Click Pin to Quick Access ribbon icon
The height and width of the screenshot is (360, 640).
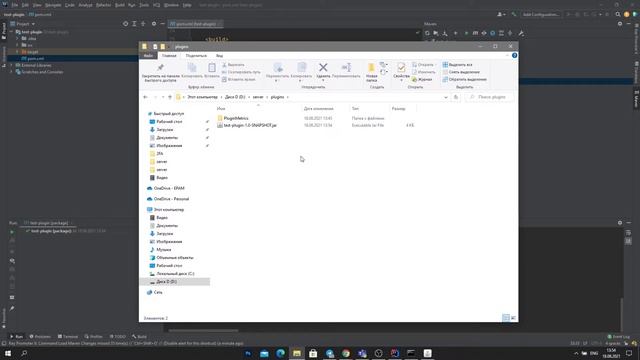coord(160,72)
